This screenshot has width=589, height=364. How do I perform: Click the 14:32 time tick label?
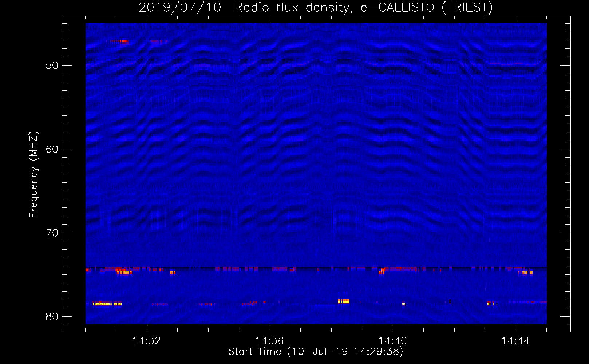tap(146, 341)
